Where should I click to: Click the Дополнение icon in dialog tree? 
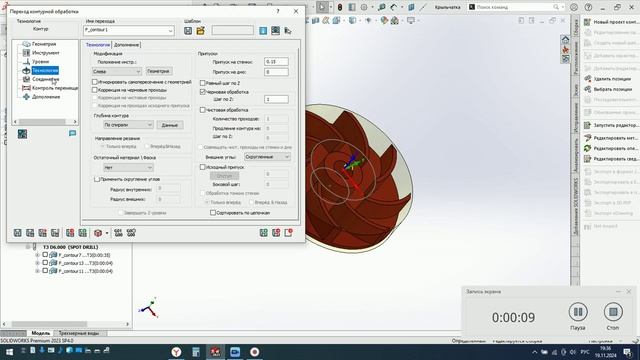(26, 97)
